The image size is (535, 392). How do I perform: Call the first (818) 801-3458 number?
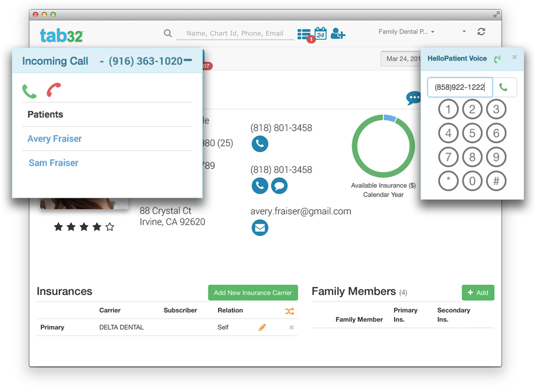click(x=260, y=144)
